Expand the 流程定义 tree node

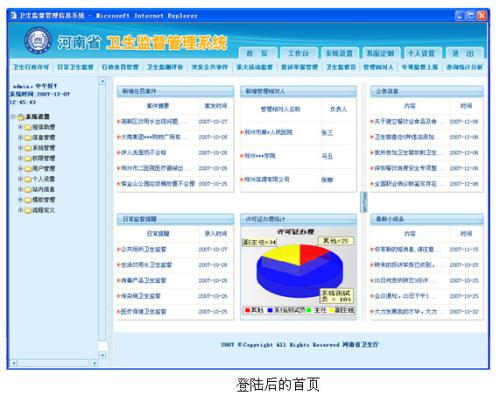click(x=21, y=210)
